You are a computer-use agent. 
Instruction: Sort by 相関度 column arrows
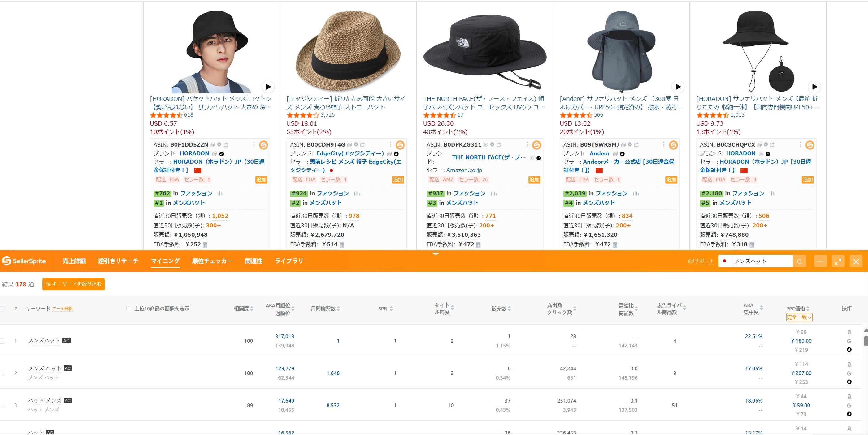point(252,309)
